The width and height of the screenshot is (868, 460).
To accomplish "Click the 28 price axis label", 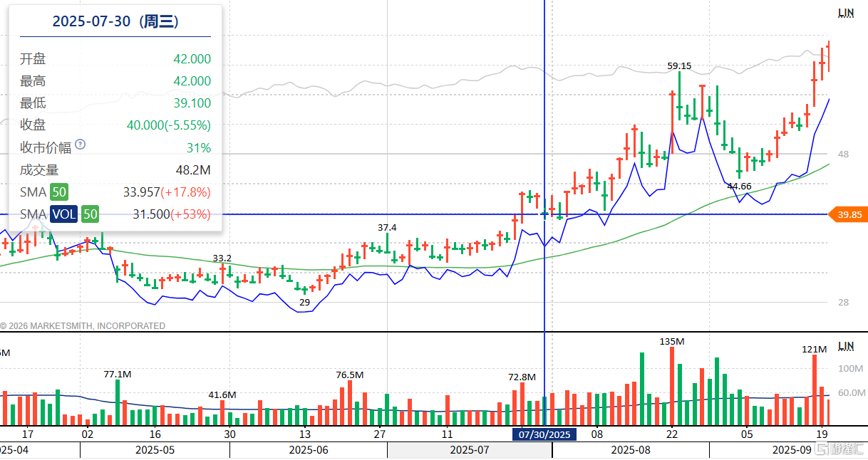I will tap(844, 303).
